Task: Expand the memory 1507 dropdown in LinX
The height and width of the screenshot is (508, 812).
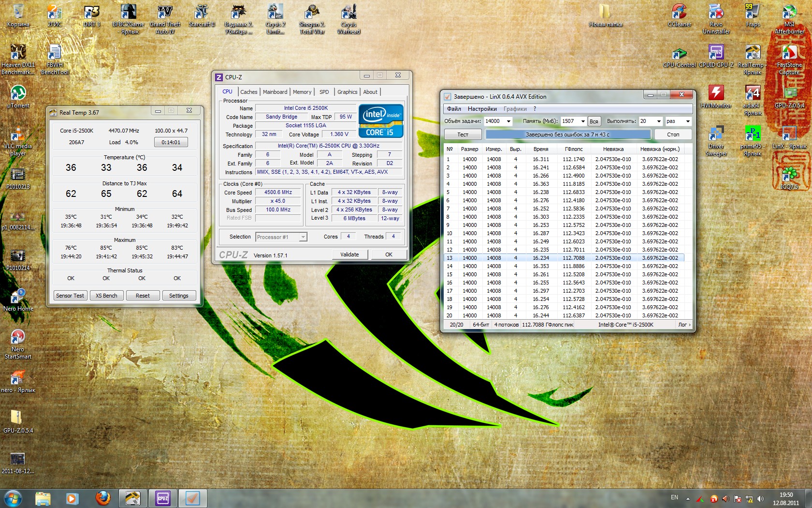Action: (x=582, y=121)
